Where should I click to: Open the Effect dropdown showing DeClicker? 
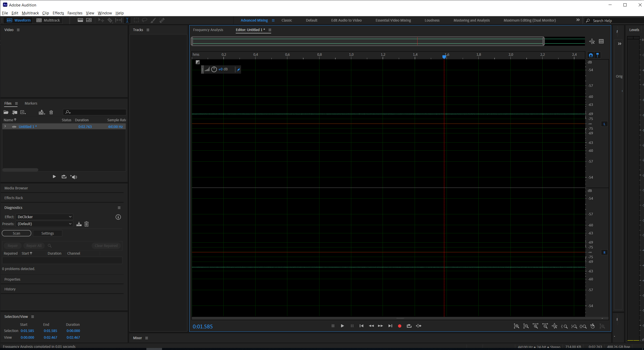pyautogui.click(x=44, y=217)
